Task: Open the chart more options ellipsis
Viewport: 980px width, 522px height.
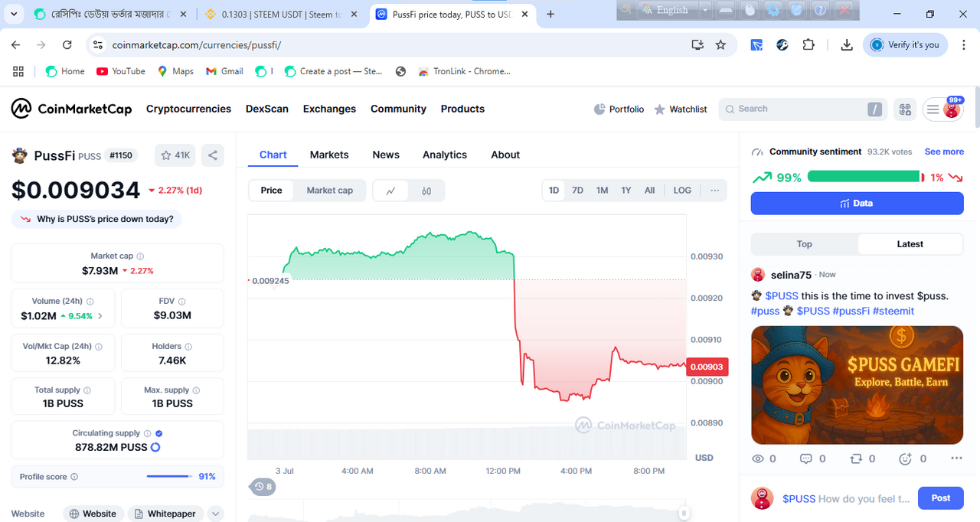Action: point(714,191)
